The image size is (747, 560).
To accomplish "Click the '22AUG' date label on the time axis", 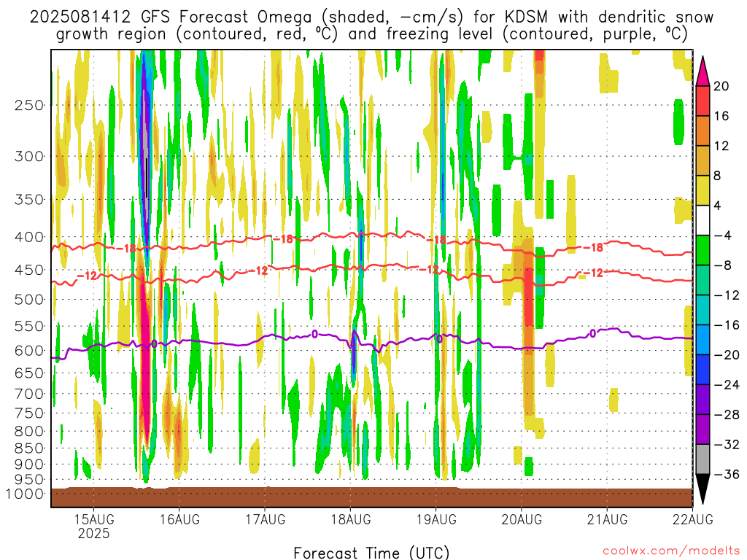I will click(693, 519).
